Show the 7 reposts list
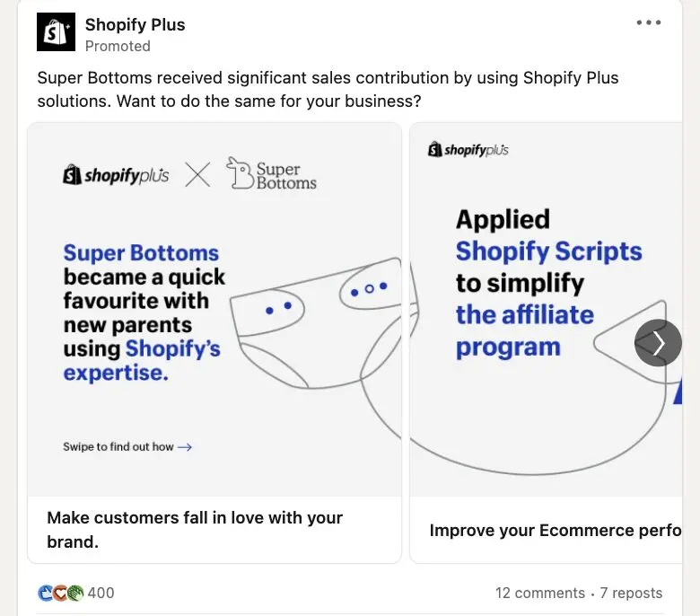This screenshot has height=616, width=700. (x=631, y=593)
